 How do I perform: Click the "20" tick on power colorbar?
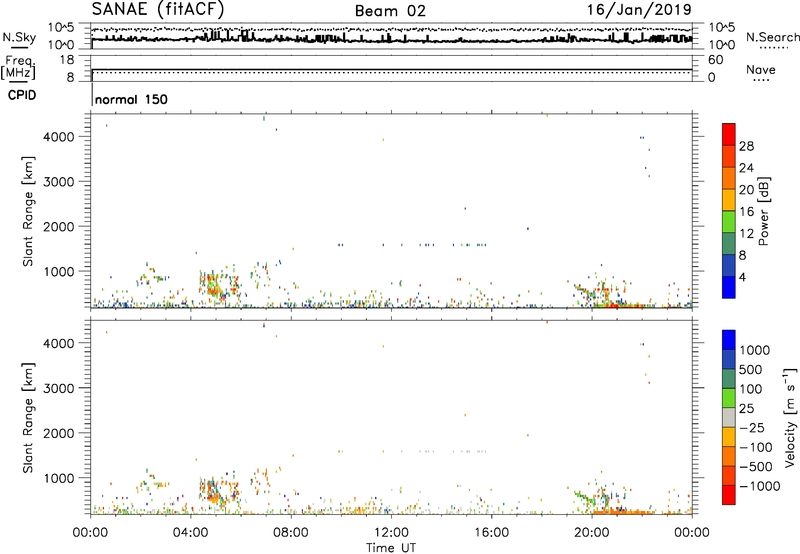[746, 190]
